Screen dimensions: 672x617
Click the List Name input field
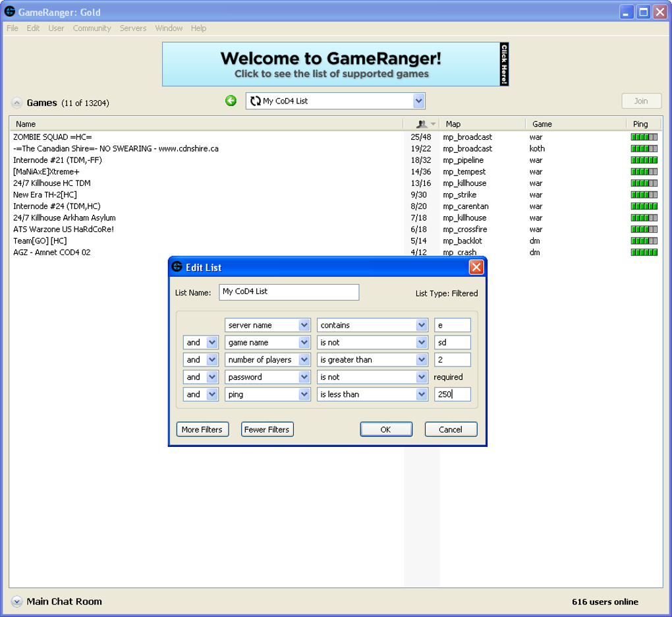coord(289,292)
